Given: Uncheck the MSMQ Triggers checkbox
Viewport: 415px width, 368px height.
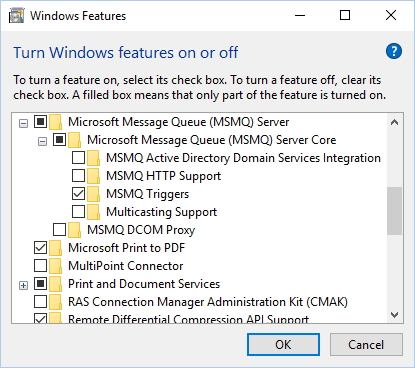Looking at the screenshot, I should (x=78, y=194).
